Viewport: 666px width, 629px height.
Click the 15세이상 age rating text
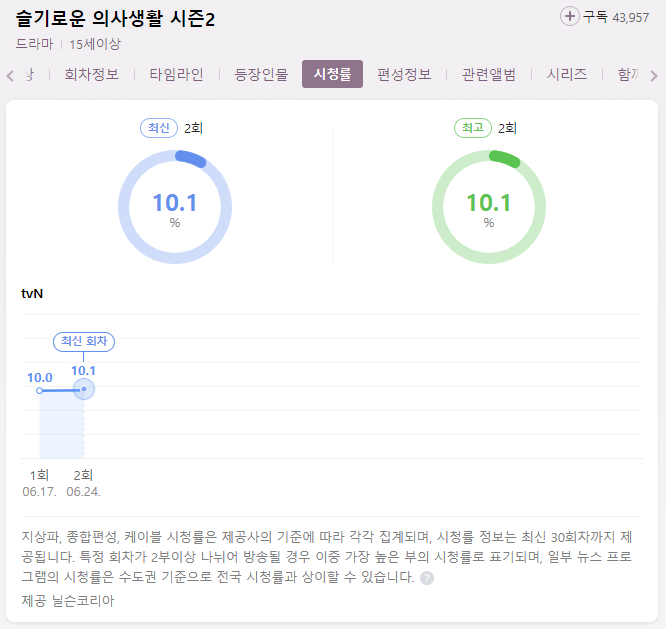pyautogui.click(x=95, y=44)
